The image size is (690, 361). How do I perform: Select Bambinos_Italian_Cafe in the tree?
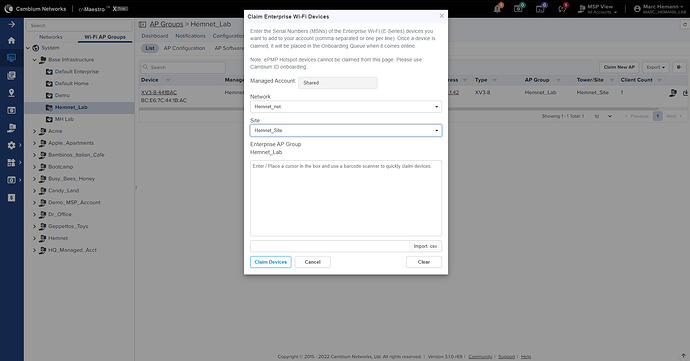[76, 155]
